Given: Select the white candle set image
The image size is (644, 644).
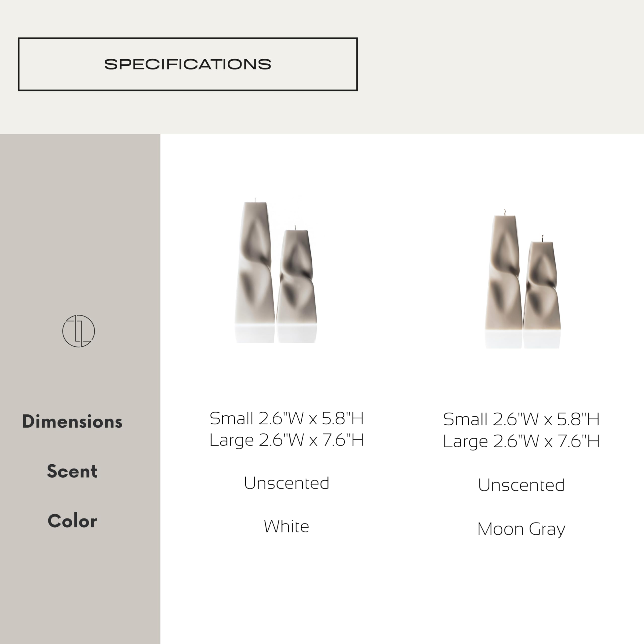Looking at the screenshot, I should tap(276, 271).
